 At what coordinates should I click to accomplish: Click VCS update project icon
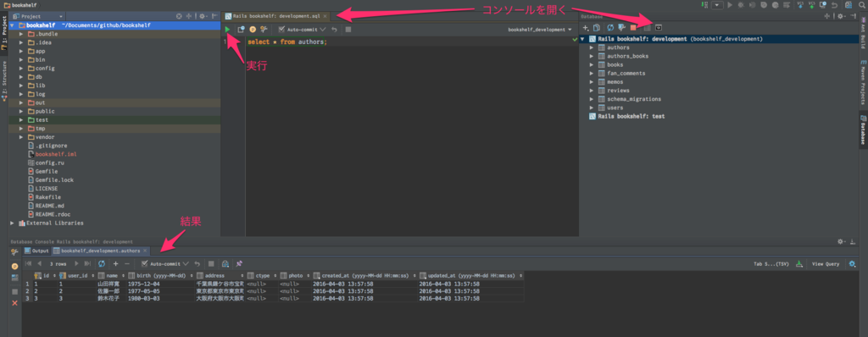point(800,5)
